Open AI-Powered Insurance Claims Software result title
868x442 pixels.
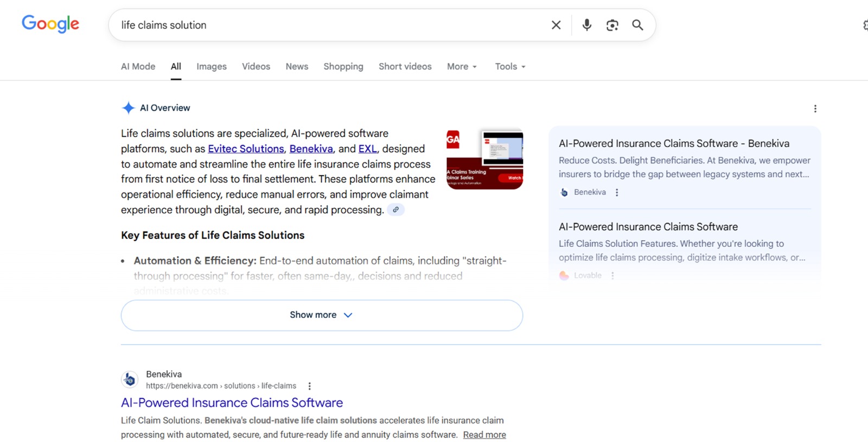[x=232, y=402]
